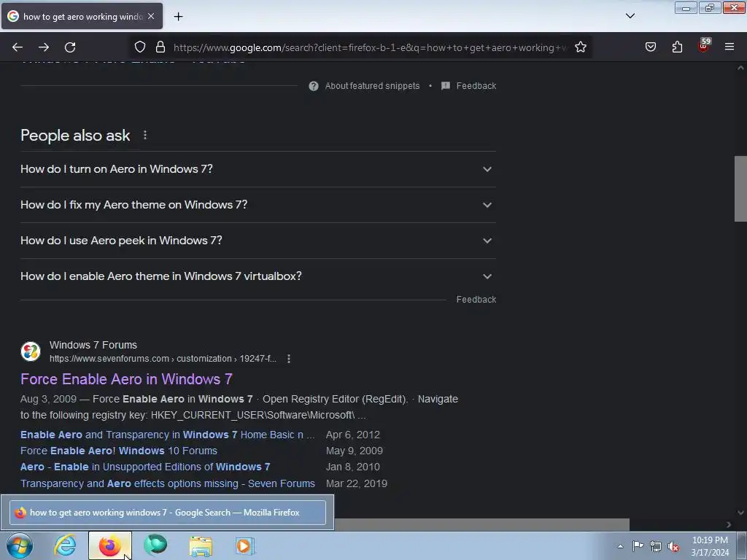The image size is (747, 560).
Task: Open network status tray icon
Action: [656, 546]
